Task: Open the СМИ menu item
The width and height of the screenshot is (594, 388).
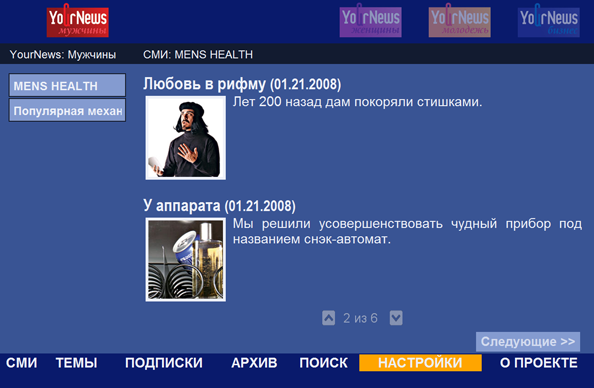Action: 22,363
